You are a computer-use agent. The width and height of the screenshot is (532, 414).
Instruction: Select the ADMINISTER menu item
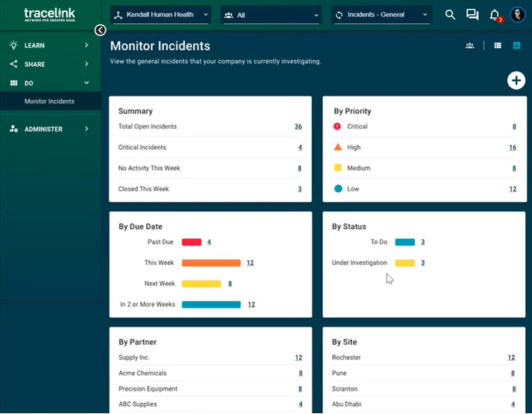(50, 129)
